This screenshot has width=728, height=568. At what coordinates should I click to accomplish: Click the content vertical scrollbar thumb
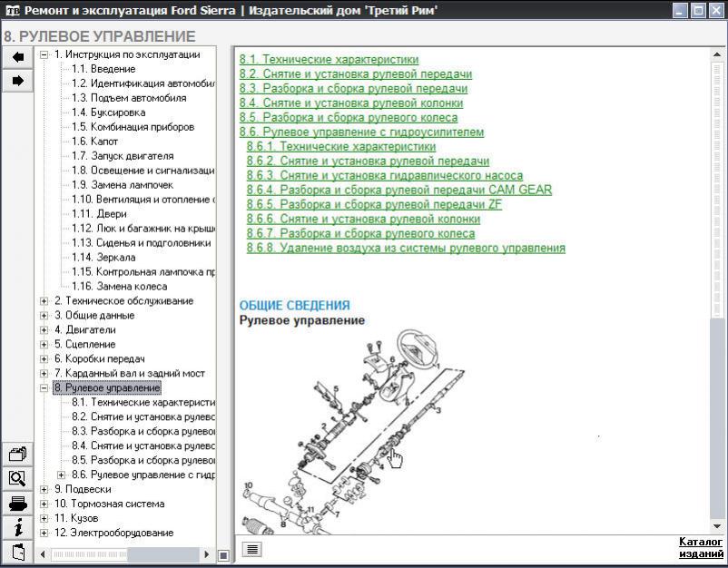click(717, 191)
